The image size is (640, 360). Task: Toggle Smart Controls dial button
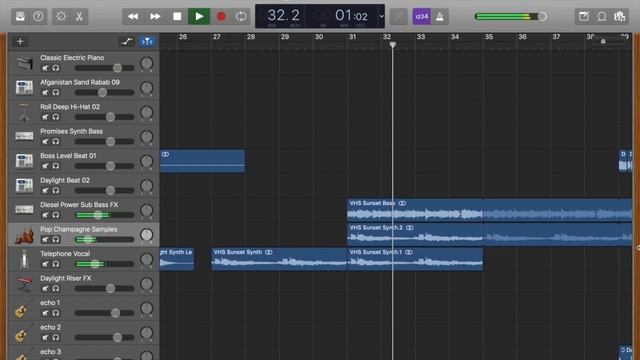click(x=61, y=16)
